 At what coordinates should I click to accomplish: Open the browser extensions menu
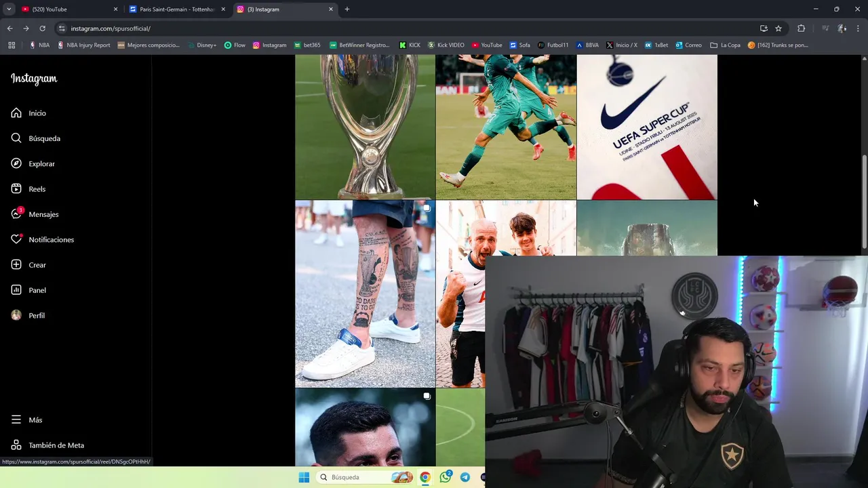[802, 28]
